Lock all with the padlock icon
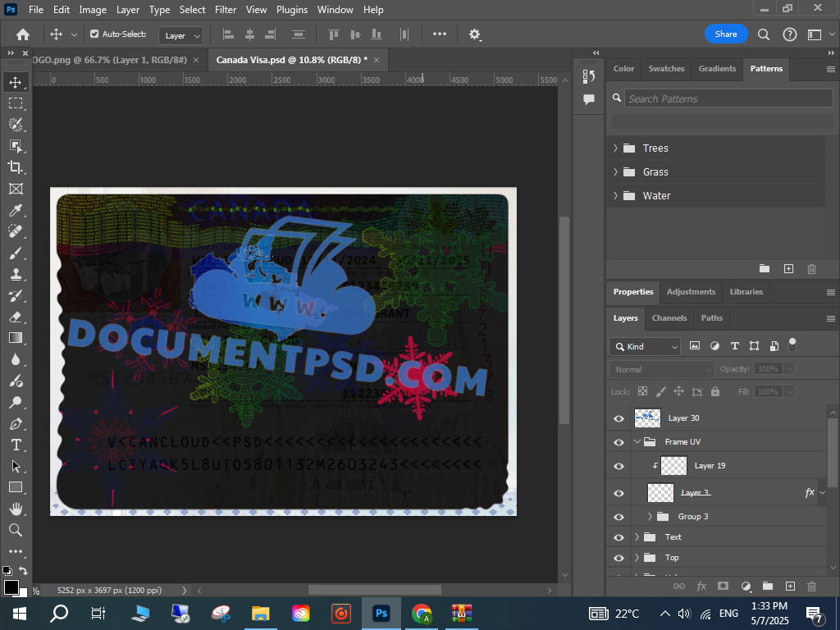 coord(715,391)
